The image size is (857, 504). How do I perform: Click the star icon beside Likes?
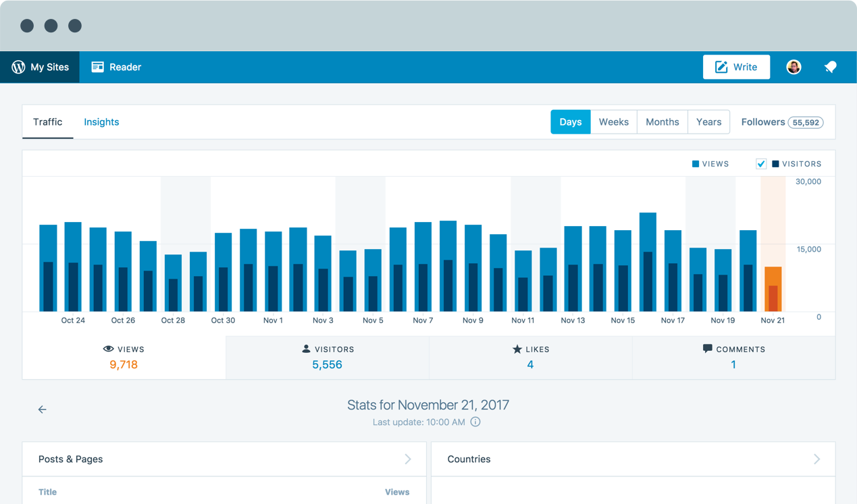[x=517, y=349]
